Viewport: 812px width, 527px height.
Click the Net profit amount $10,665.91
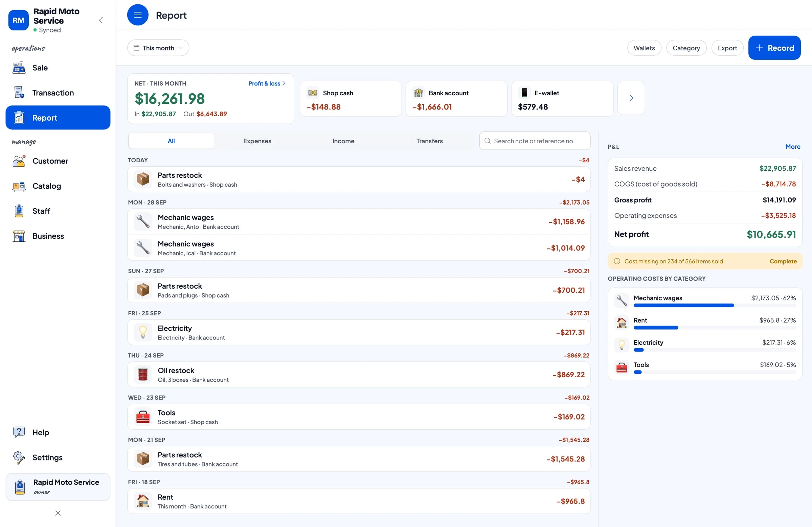click(x=771, y=235)
